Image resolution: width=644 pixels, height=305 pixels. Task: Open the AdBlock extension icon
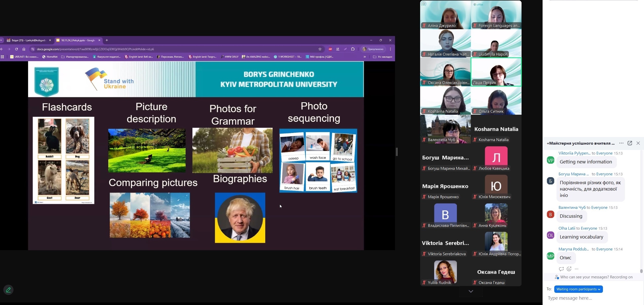[x=330, y=49]
